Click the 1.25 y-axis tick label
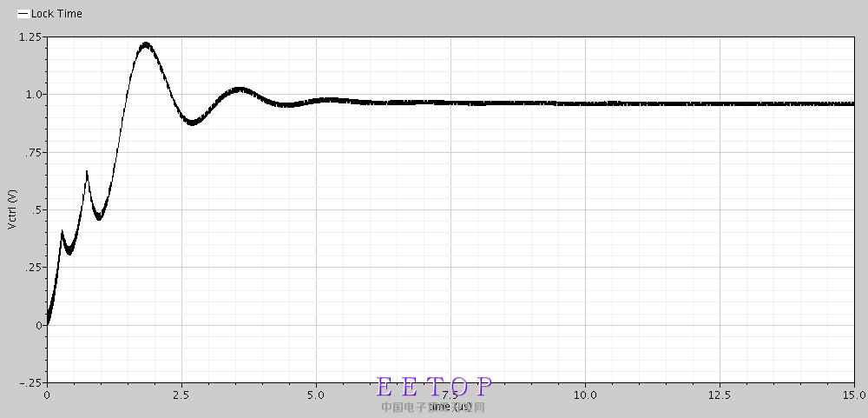The height and width of the screenshot is (418, 868). click(x=31, y=37)
